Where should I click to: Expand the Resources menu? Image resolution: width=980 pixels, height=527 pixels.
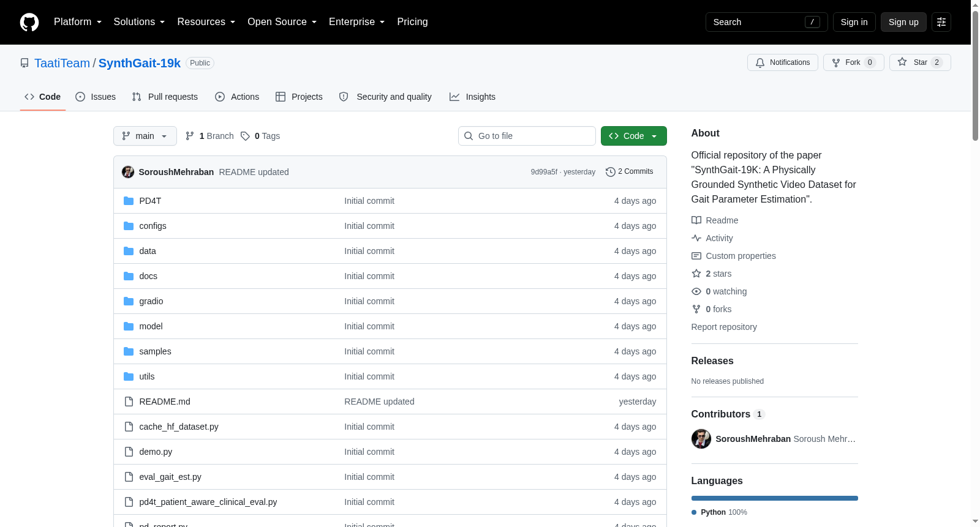(206, 22)
